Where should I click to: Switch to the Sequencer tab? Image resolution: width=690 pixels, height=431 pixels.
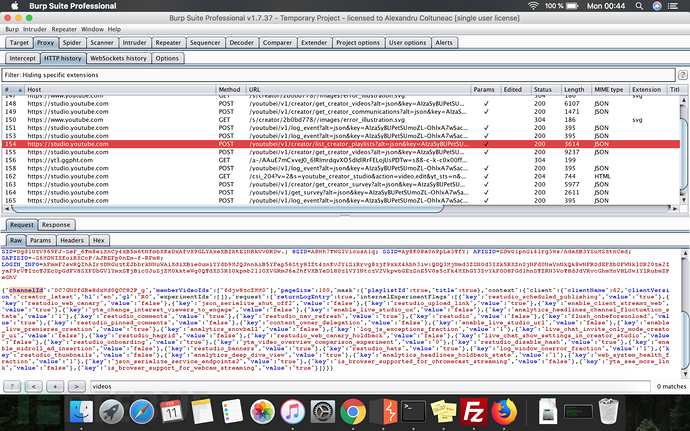[205, 43]
